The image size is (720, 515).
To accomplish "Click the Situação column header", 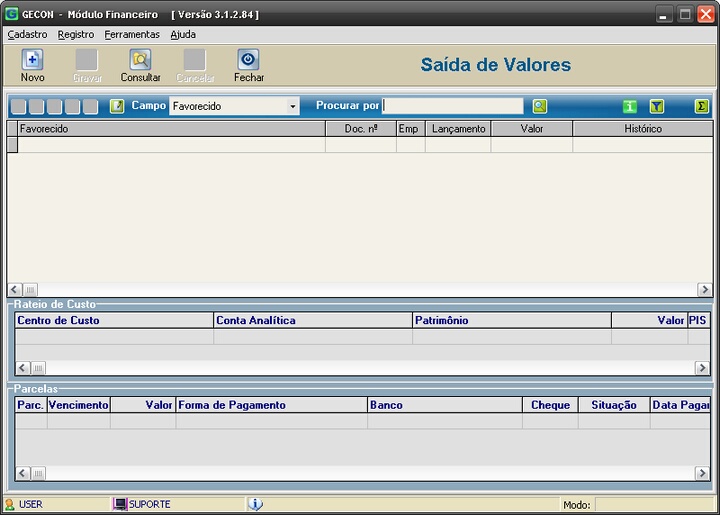I will click(614, 405).
